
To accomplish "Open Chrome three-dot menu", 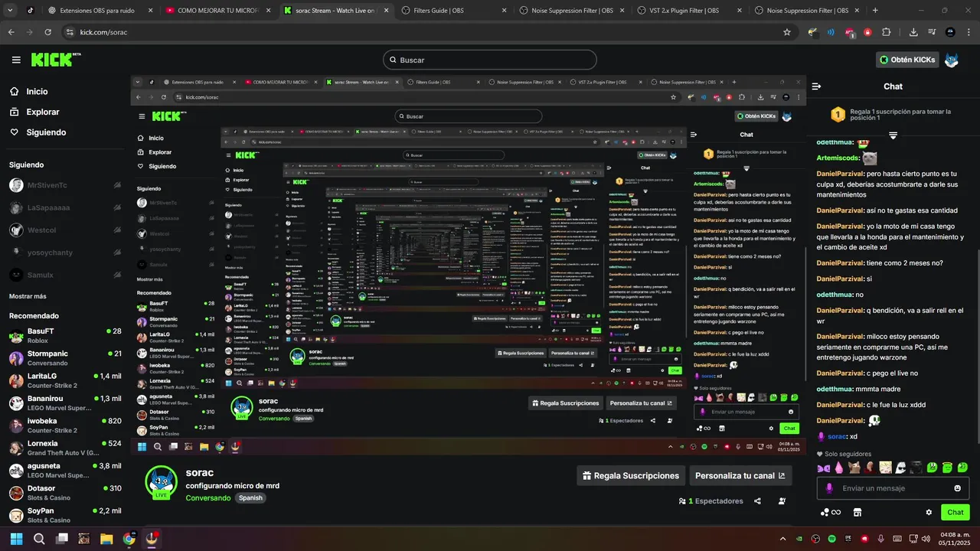I will (968, 32).
